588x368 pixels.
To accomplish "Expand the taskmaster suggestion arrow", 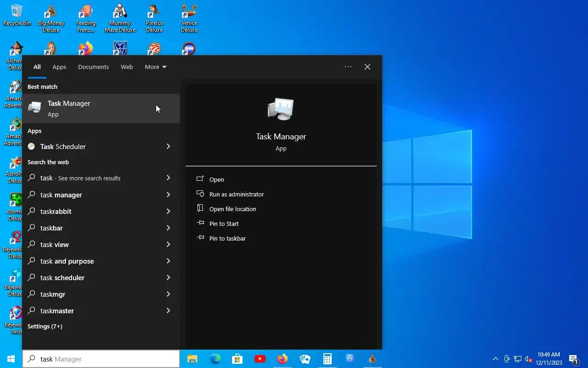I will pos(169,310).
